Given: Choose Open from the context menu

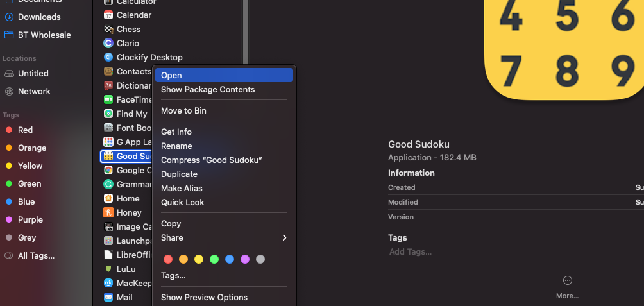Looking at the screenshot, I should point(224,75).
